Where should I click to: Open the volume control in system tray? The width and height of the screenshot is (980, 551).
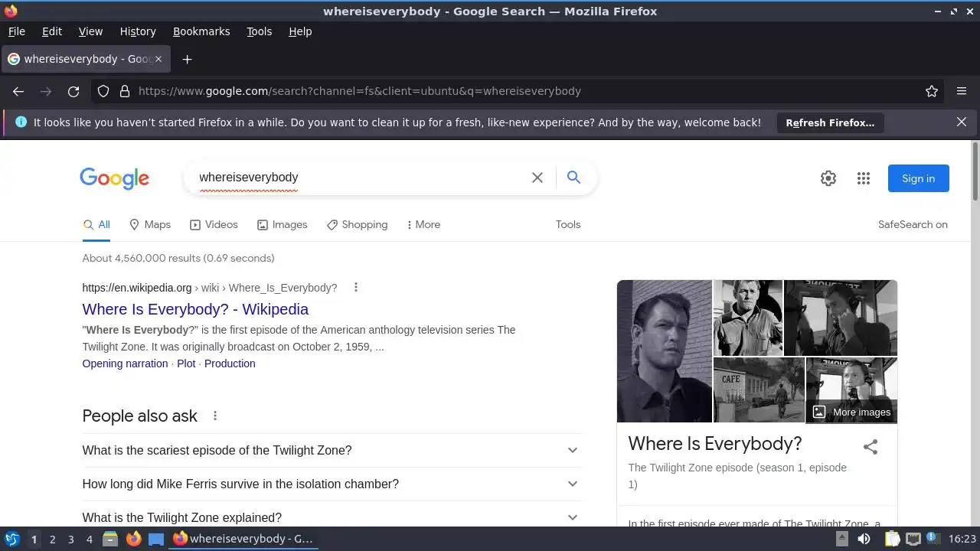click(864, 539)
